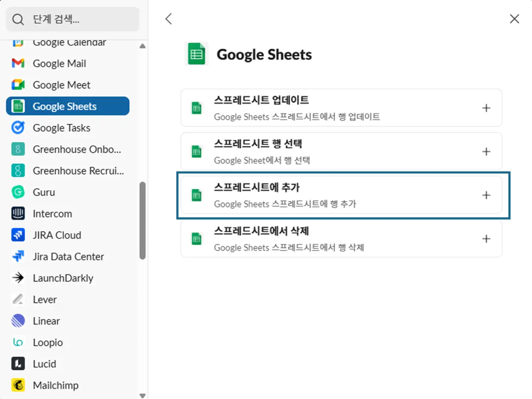532x399 pixels.
Task: Click plus next to 스프레드시트에서 삭제
Action: [486, 239]
